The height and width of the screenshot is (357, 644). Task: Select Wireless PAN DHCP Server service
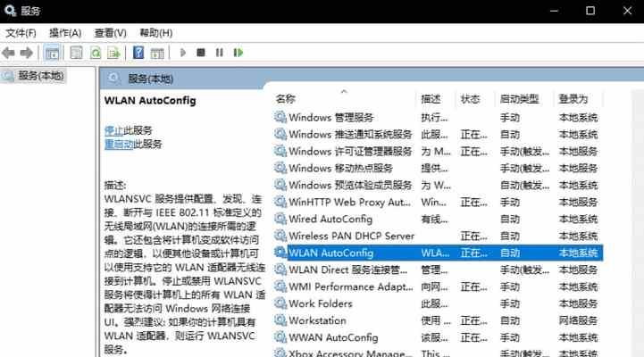click(x=351, y=236)
